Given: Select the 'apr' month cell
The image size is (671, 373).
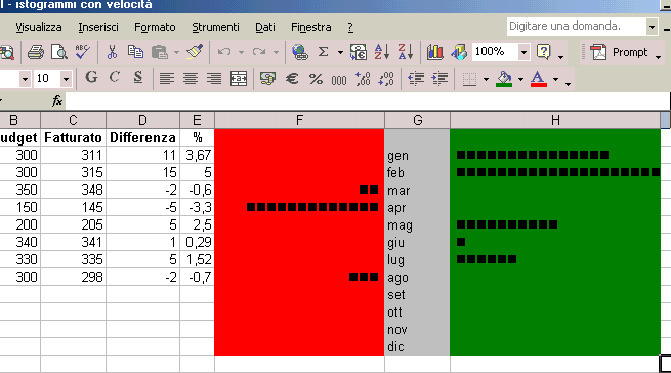Looking at the screenshot, I should pyautogui.click(x=417, y=207).
